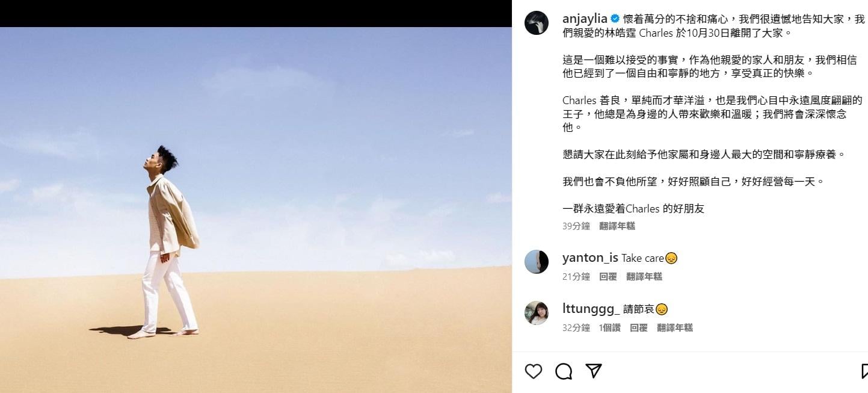
Task: Translate the yanton_is comment
Action: [644, 276]
